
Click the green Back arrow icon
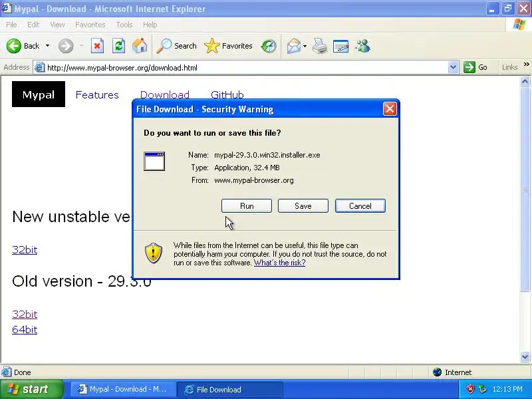(x=13, y=46)
